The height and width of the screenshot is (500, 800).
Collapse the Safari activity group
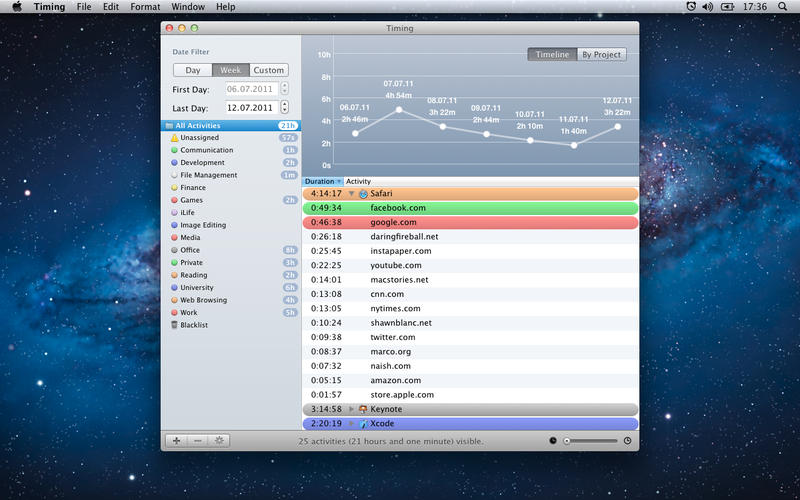click(351, 193)
